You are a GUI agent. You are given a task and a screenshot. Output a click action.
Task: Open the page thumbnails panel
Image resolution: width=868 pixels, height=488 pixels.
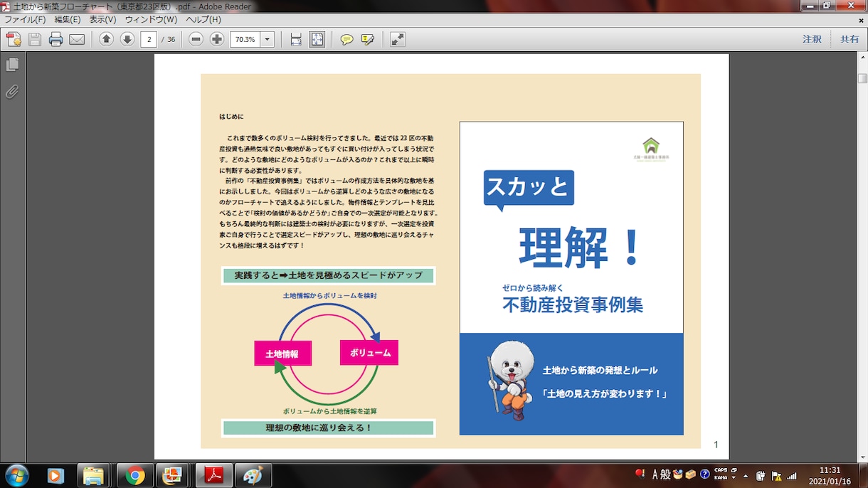(x=12, y=65)
